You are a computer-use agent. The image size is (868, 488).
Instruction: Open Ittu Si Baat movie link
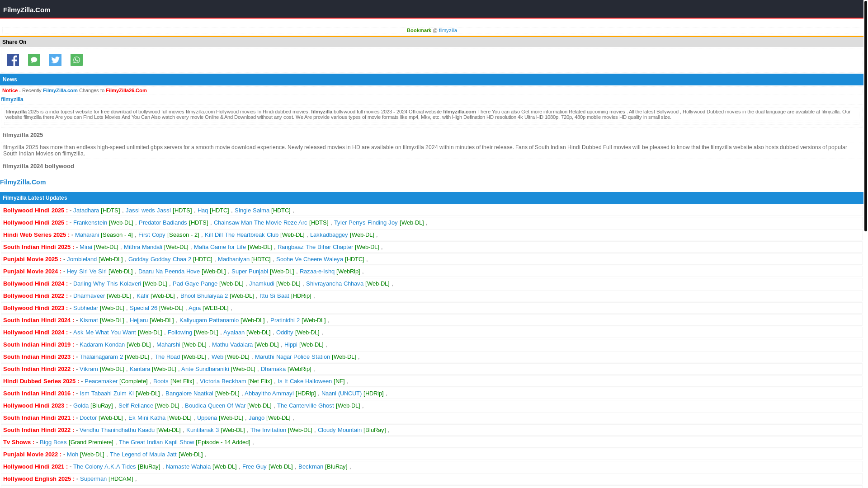[274, 296]
